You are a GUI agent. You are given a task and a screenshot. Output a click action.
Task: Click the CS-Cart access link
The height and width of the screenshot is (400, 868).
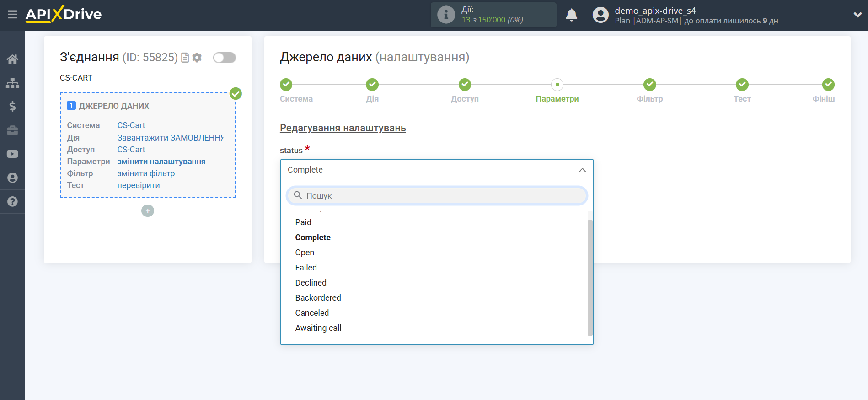pyautogui.click(x=131, y=150)
